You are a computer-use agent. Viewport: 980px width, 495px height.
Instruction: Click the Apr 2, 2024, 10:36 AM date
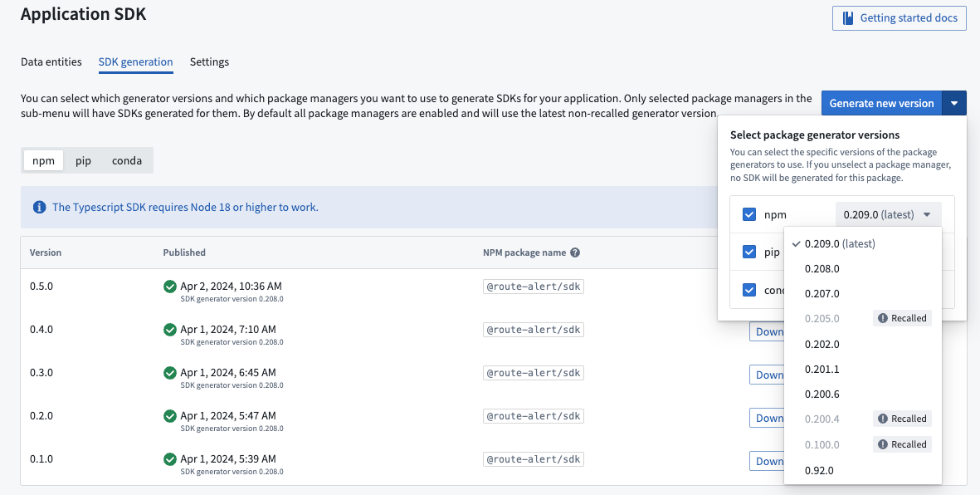click(232, 286)
